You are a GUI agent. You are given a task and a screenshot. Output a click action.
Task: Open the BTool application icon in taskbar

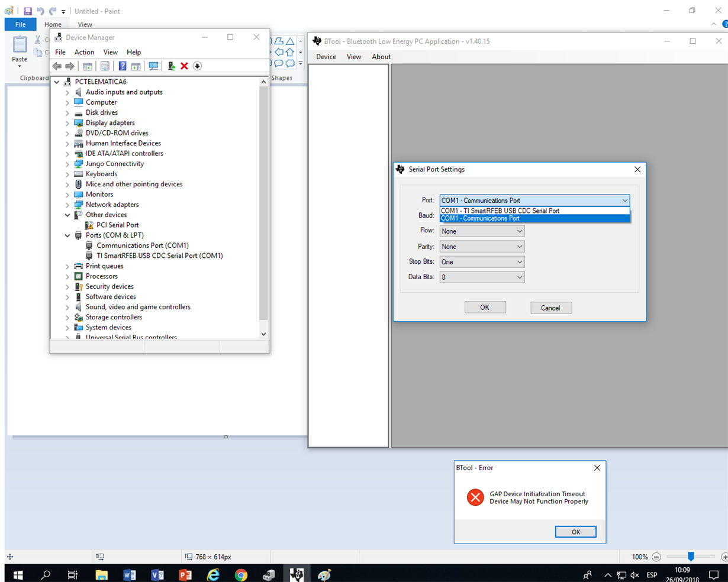coord(297,573)
